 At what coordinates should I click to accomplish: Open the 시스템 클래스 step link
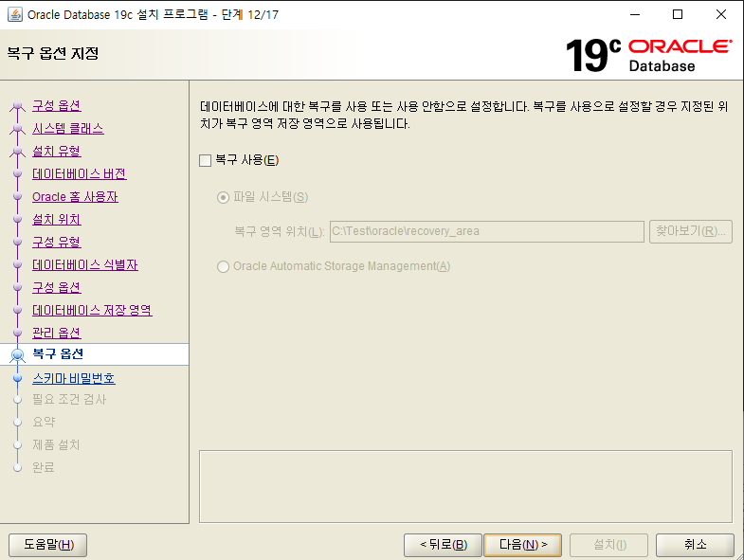click(x=68, y=128)
